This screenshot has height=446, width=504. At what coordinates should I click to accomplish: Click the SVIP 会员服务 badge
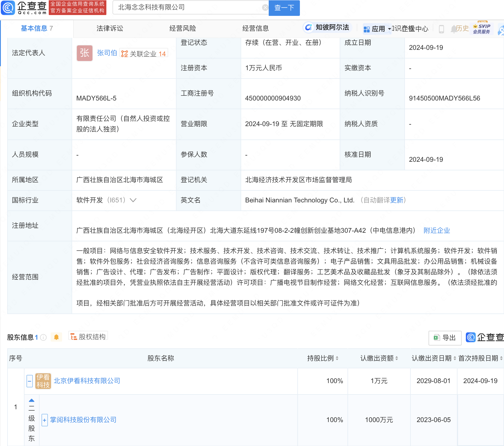point(481,29)
